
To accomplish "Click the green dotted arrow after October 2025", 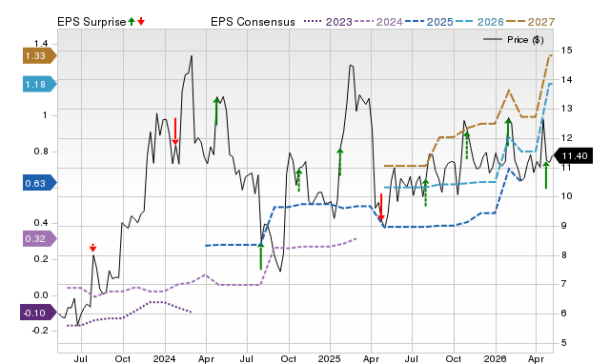I will 467,145.
